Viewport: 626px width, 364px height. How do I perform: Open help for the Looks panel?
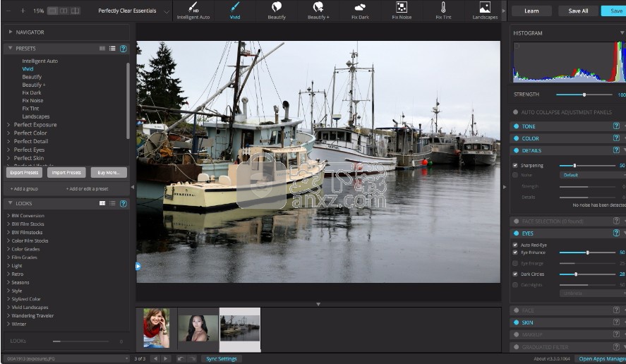pyautogui.click(x=124, y=204)
